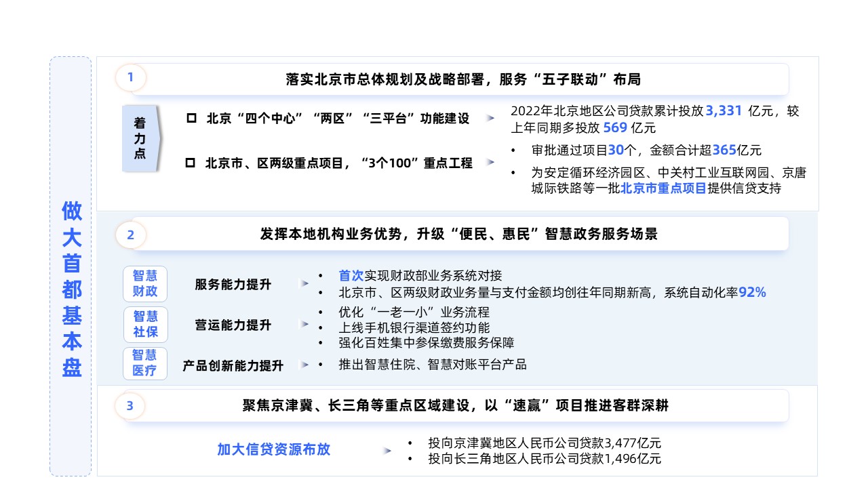Click the numbered badge "3"
The width and height of the screenshot is (868, 488).
point(130,406)
